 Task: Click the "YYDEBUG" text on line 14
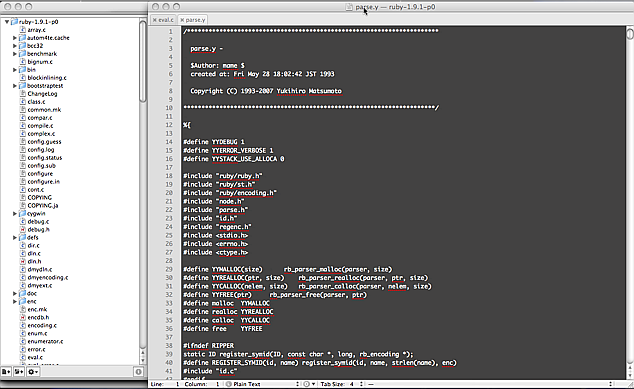pos(224,142)
